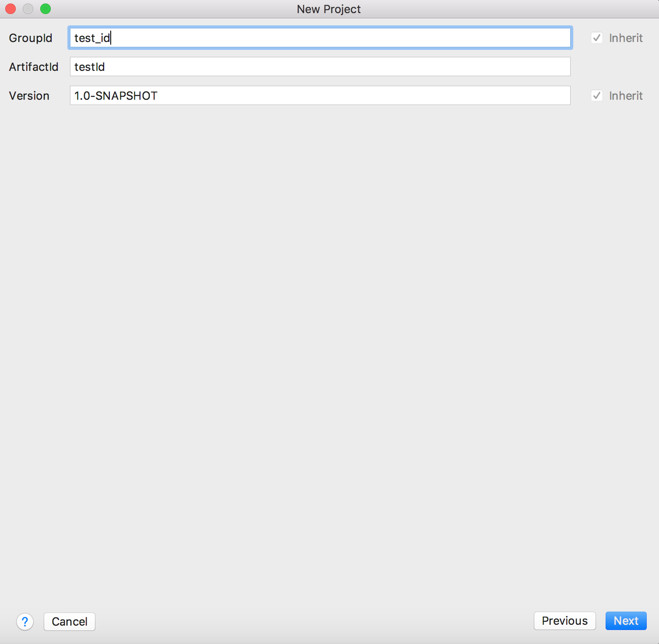Select the testId value in ArtifactId
Screen dimensions: 659x644
pyautogui.click(x=89, y=66)
